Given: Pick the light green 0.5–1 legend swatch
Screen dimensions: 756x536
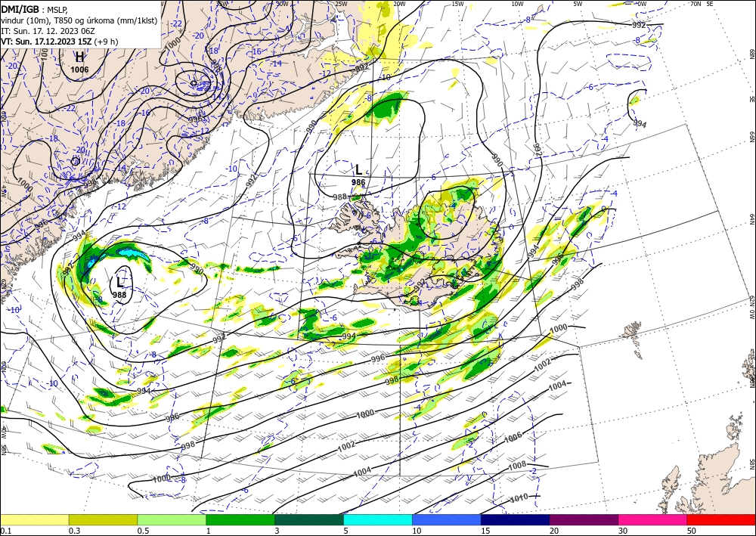Looking at the screenshot, I should click(x=172, y=519).
